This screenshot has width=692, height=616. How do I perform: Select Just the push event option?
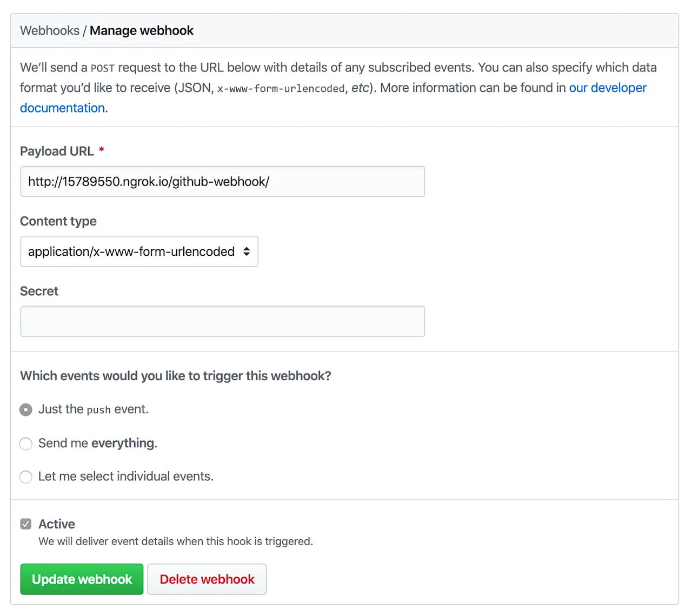point(25,409)
